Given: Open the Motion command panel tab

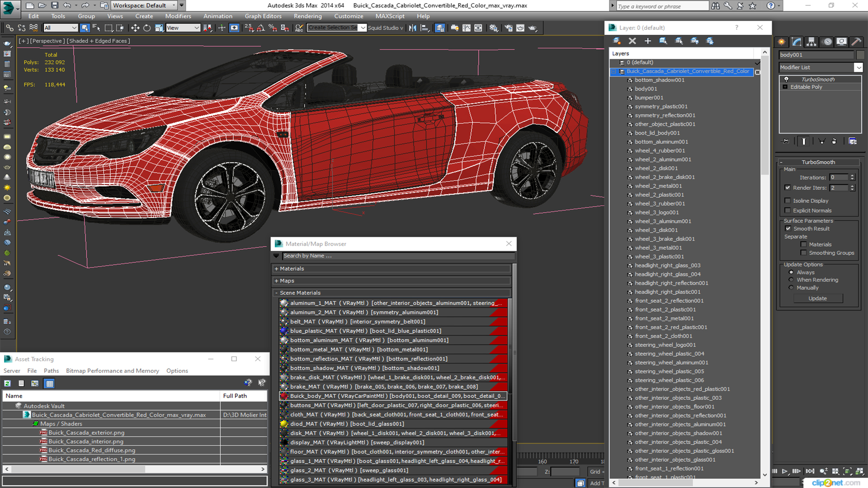Looking at the screenshot, I should tap(827, 42).
